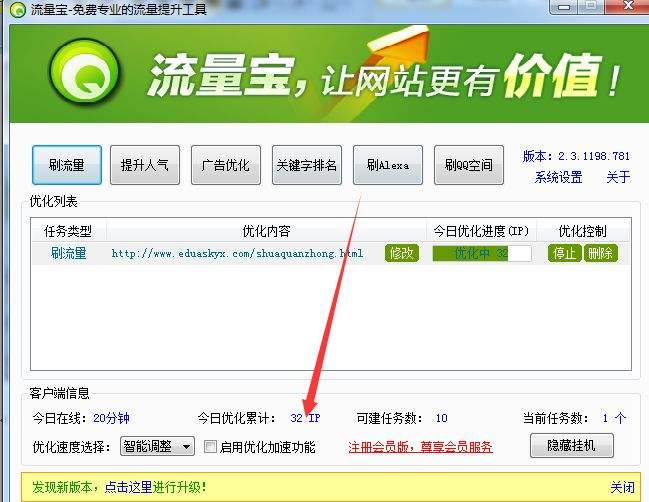Viewport: 649px width, 502px height.
Task: Switch to the 刷Alexa tab
Action: [388, 165]
